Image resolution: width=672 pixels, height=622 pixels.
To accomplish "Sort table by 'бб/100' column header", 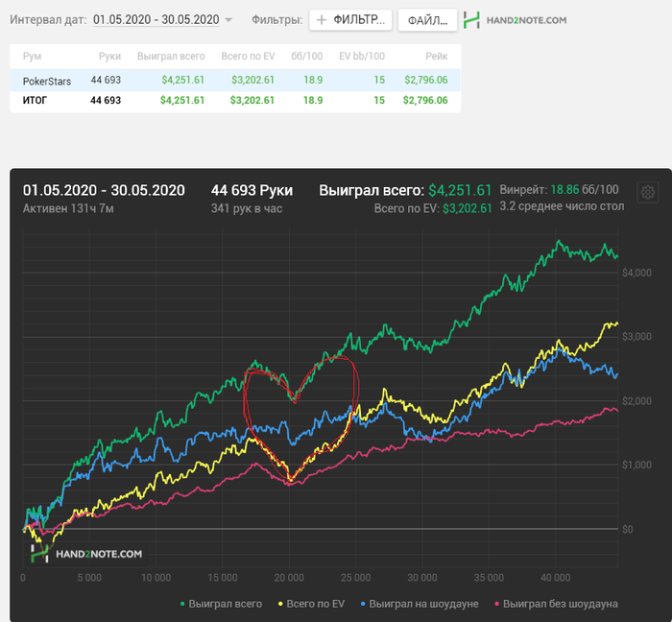I will [x=307, y=56].
